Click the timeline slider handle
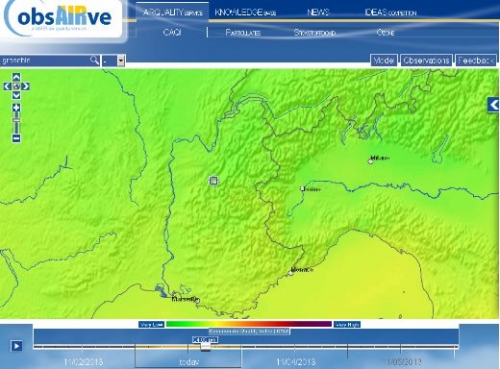This screenshot has height=369, width=500. 205,347
